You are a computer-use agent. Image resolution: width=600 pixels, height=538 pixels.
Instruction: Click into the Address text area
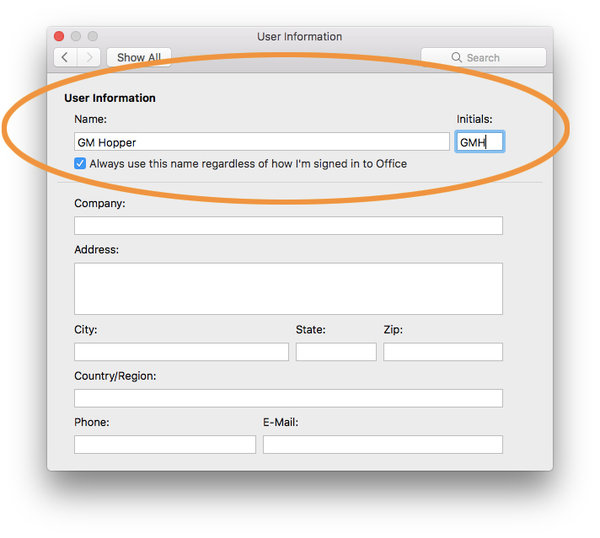click(x=288, y=289)
